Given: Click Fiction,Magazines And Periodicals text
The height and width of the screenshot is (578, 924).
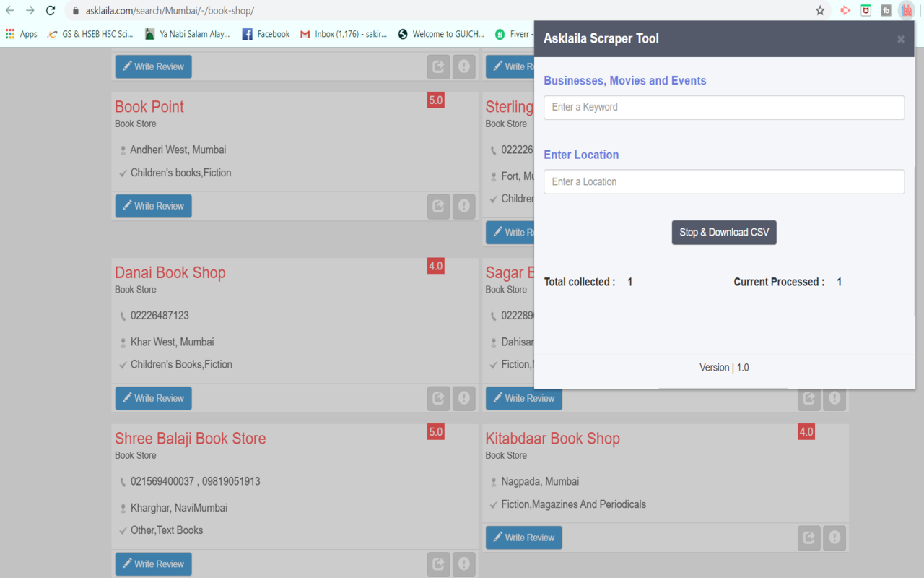Looking at the screenshot, I should [x=574, y=504].
